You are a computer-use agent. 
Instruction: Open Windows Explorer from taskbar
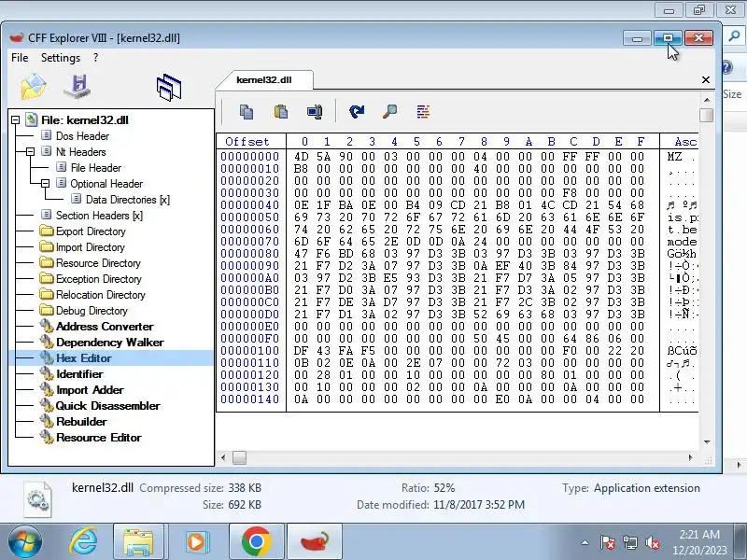click(138, 542)
